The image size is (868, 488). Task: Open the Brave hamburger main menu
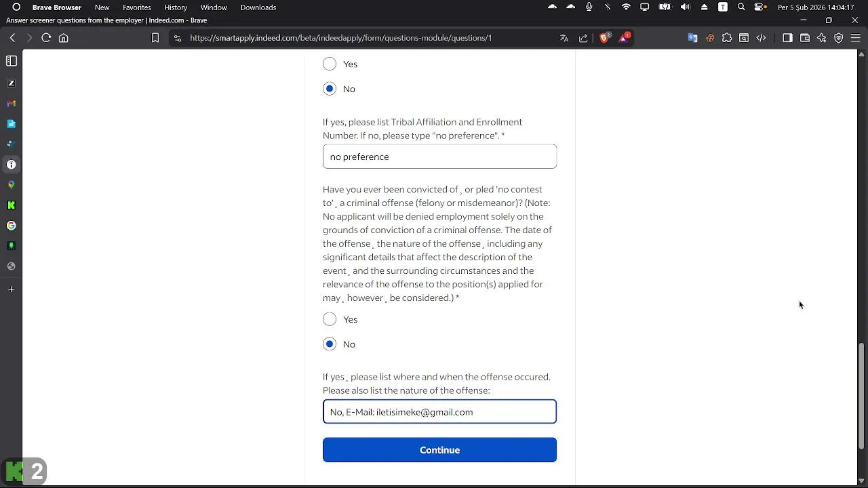click(855, 38)
